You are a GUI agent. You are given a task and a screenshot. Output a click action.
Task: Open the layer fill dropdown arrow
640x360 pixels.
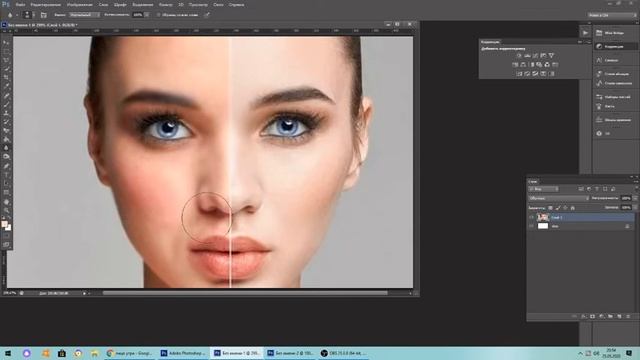tap(635, 208)
